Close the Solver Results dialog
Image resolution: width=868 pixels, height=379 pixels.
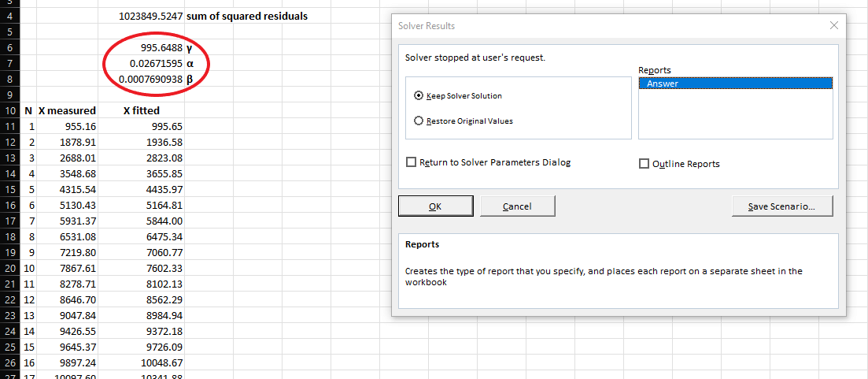tap(834, 26)
